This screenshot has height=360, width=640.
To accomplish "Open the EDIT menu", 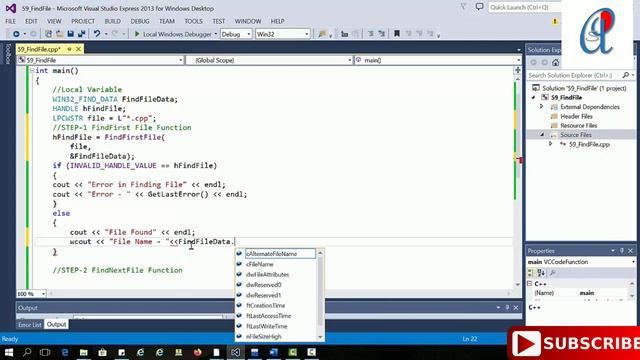I will [x=31, y=21].
